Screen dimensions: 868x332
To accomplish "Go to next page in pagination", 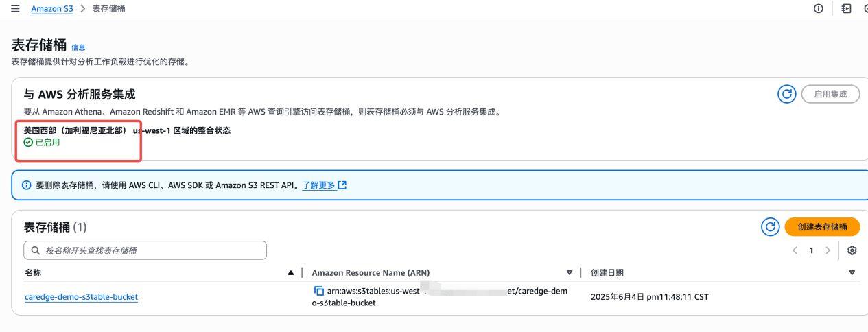I will coord(828,250).
